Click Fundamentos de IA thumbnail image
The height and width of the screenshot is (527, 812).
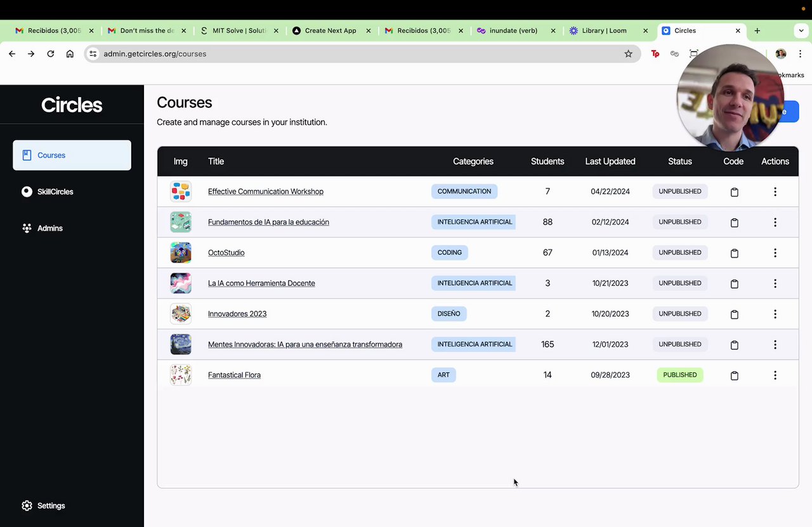[x=181, y=222]
